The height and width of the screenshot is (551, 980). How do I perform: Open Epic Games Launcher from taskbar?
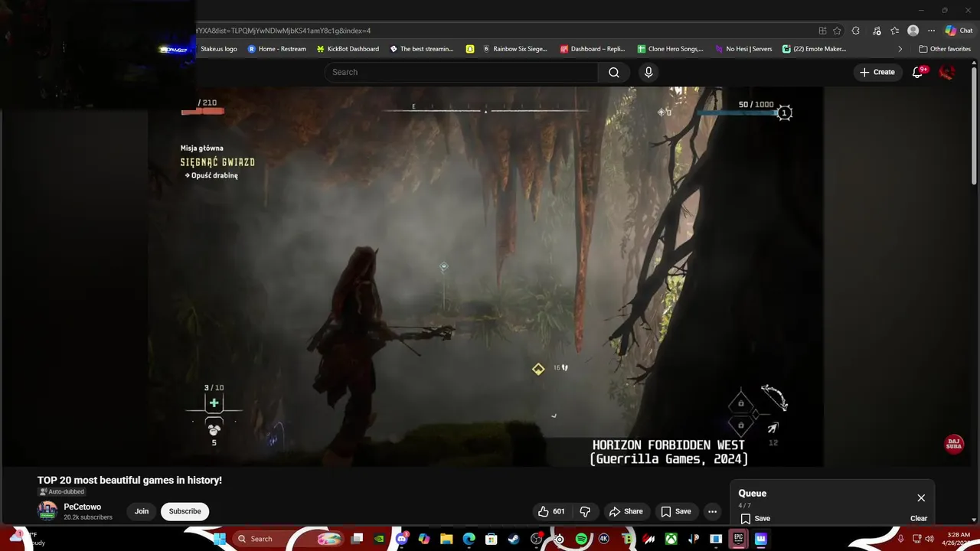pos(738,539)
